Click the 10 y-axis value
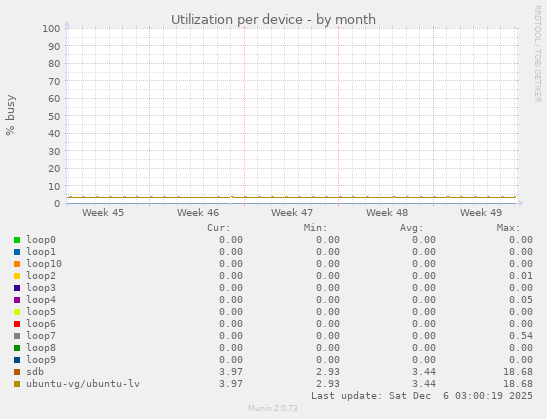The image size is (547, 419). pos(54,186)
